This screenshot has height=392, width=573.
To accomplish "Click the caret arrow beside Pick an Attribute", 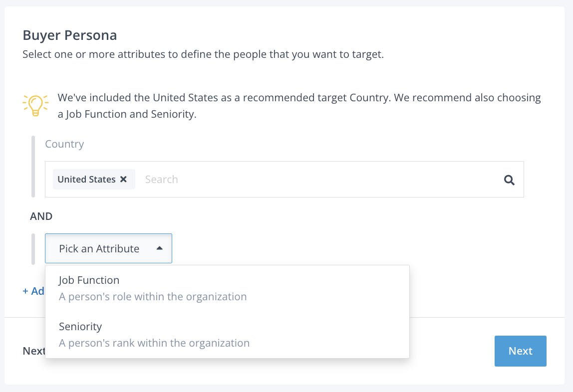I will coord(159,248).
